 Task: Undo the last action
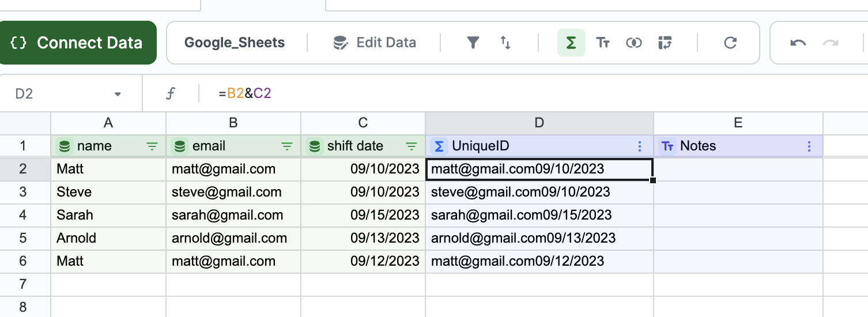798,43
